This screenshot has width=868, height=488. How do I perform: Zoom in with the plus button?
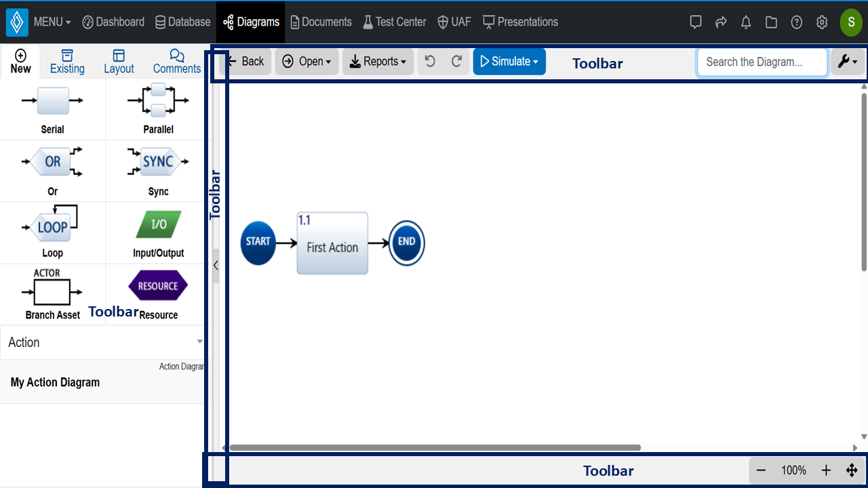click(826, 470)
